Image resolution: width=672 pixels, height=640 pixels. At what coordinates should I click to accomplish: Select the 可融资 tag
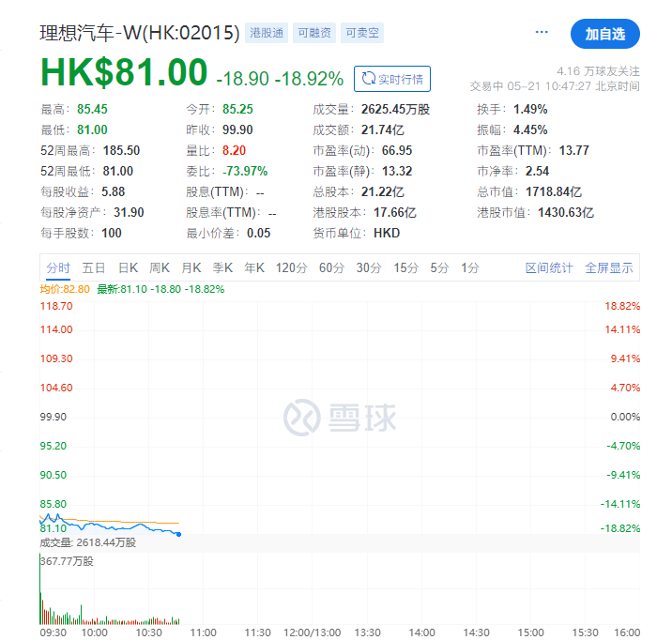314,33
